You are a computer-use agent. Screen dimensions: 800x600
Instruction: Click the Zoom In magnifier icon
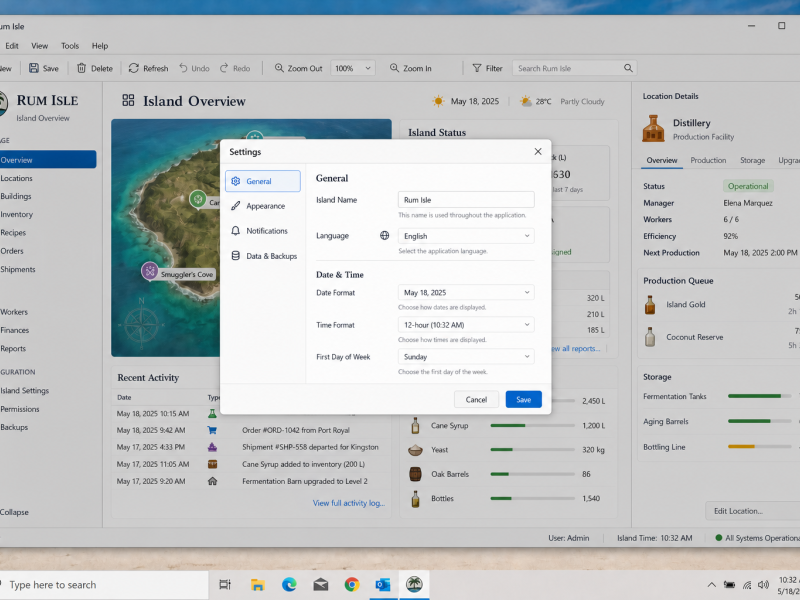pos(394,68)
